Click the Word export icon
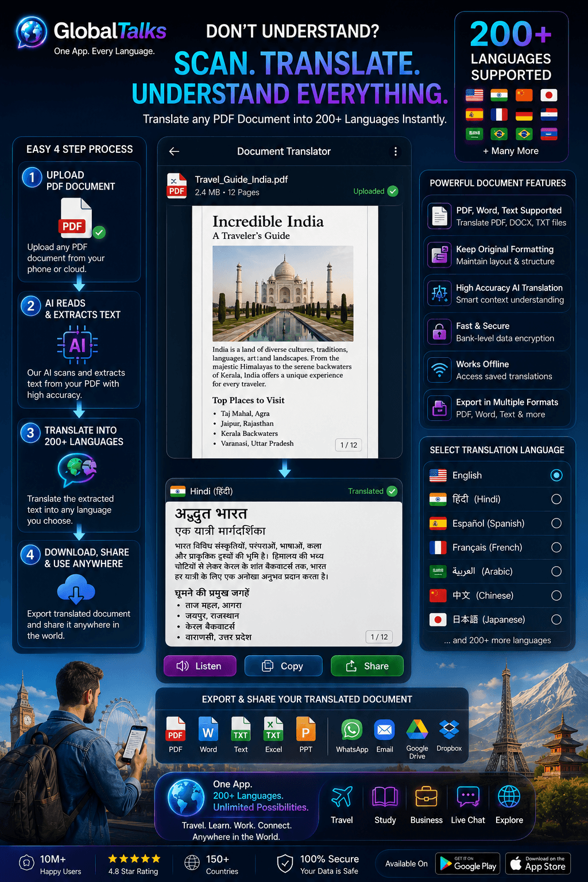 coord(208,729)
